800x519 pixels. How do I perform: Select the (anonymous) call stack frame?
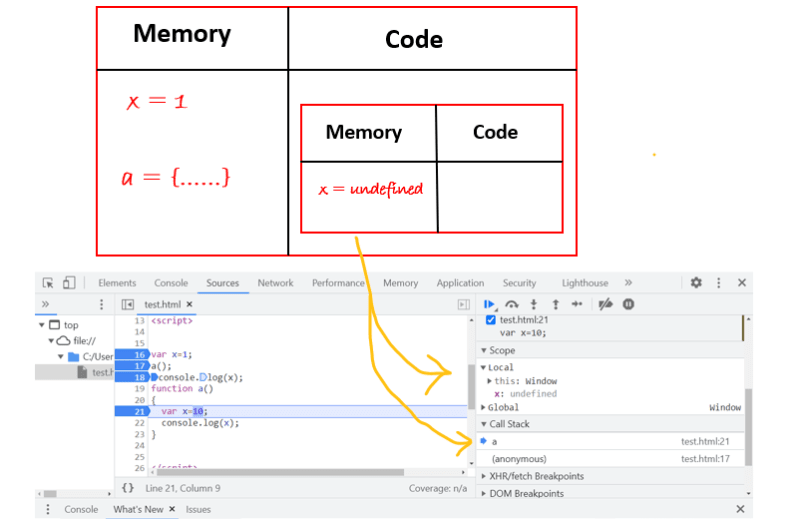pos(610,459)
